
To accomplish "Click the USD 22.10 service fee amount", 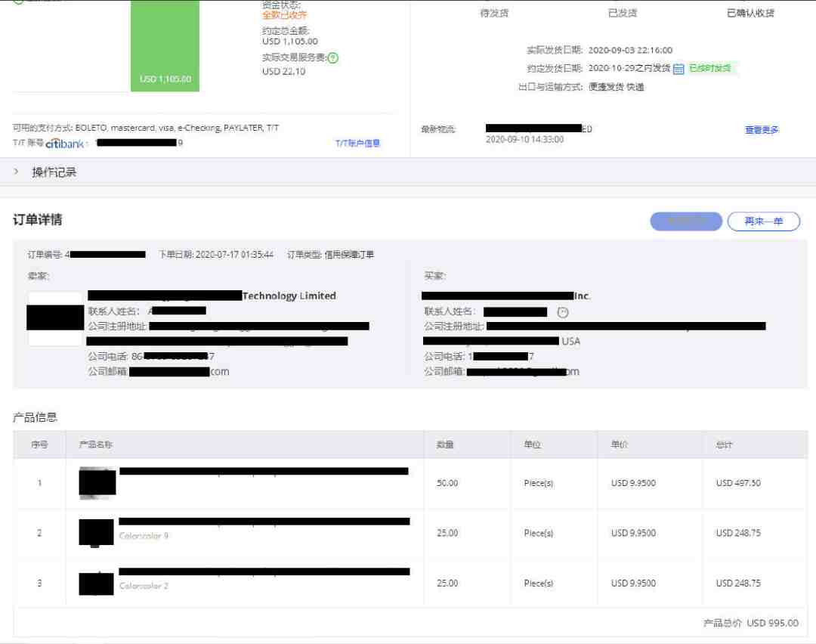I will coord(283,71).
